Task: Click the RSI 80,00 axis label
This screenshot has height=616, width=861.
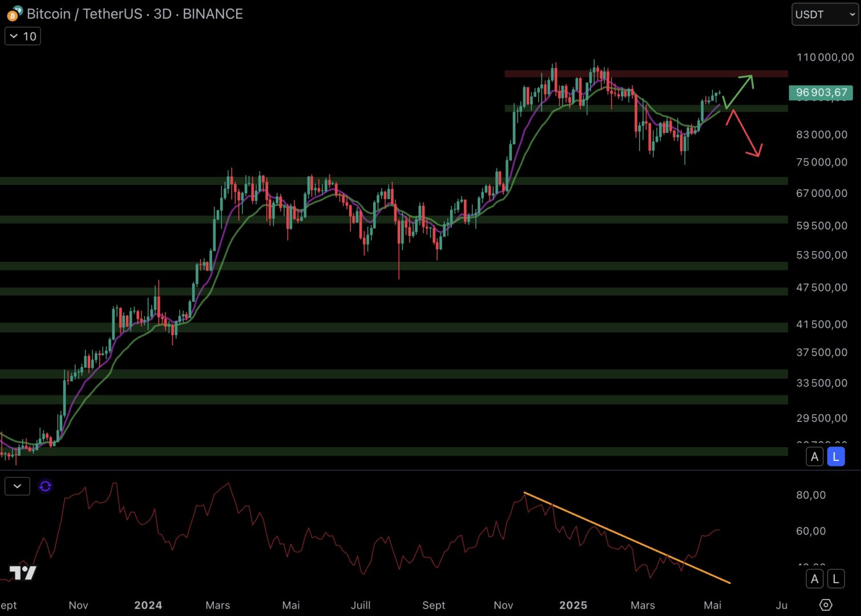Action: coord(811,495)
